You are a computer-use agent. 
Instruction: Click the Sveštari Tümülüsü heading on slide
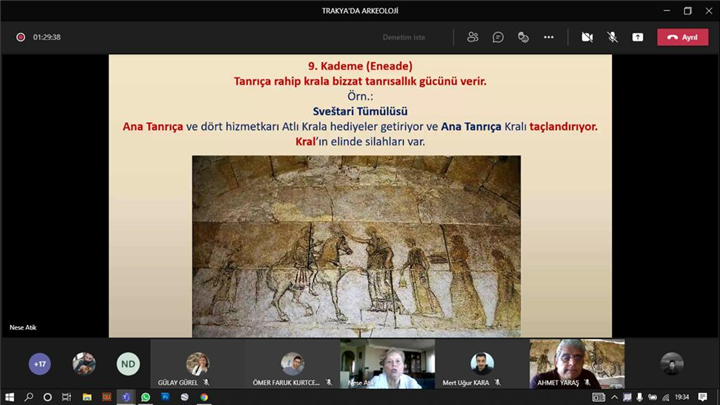coord(360,111)
